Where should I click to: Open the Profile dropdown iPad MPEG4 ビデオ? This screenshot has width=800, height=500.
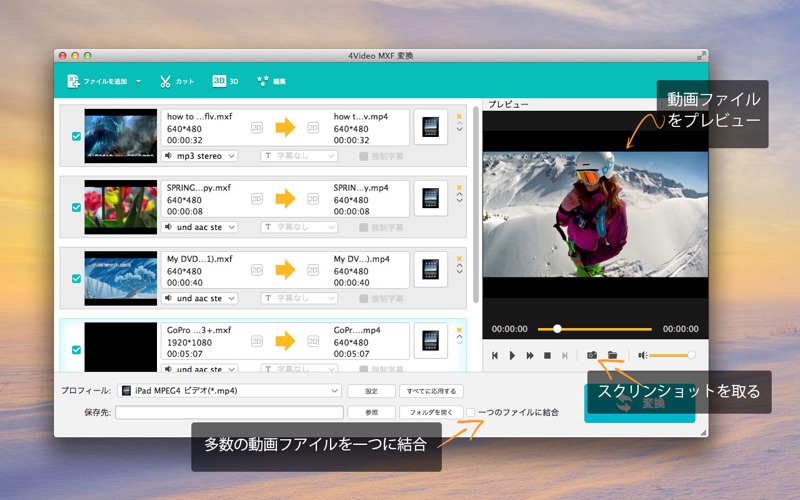[x=230, y=391]
